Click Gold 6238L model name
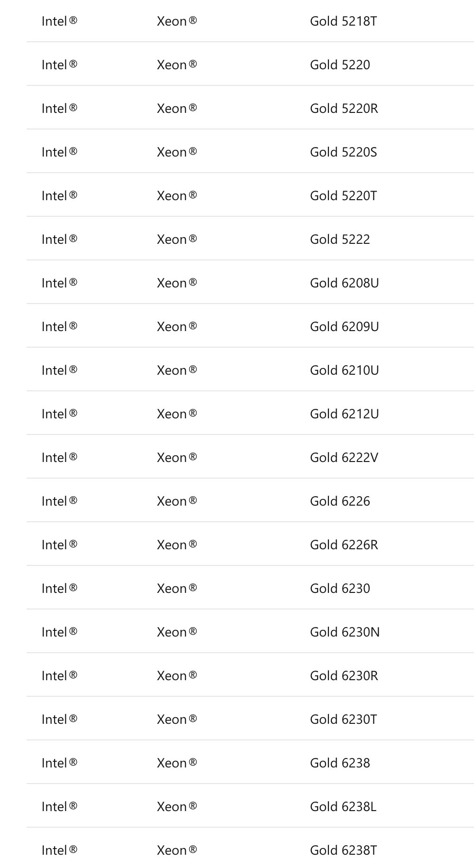The width and height of the screenshot is (474, 868). [x=343, y=807]
